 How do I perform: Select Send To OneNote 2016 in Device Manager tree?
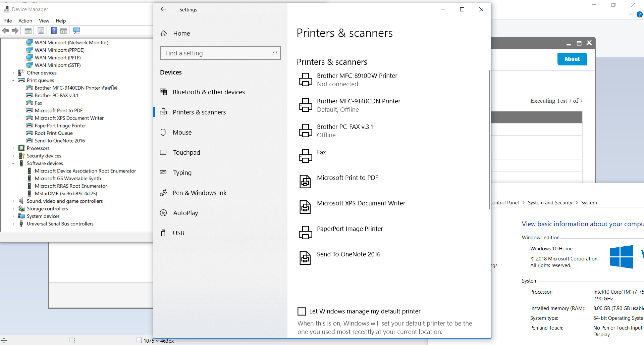[60, 141]
